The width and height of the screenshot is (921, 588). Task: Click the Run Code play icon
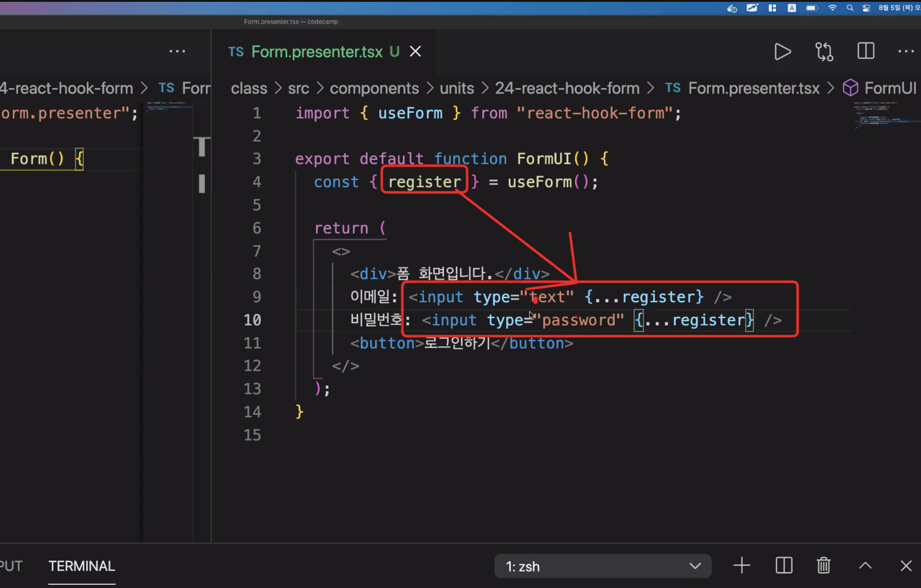783,52
